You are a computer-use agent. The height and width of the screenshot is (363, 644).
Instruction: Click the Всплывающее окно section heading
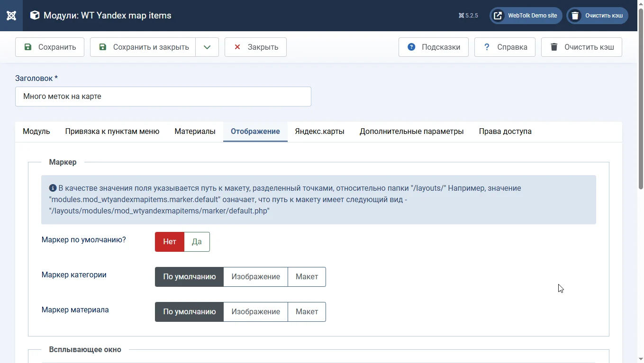point(85,350)
